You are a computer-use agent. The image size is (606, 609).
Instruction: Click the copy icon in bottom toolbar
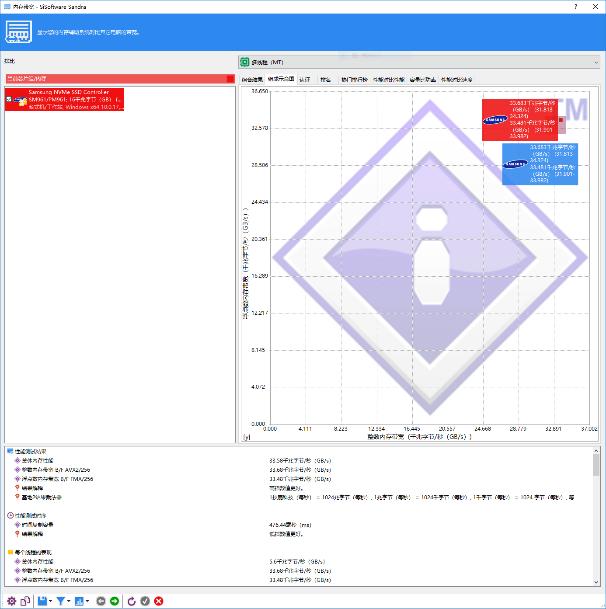pos(24,600)
